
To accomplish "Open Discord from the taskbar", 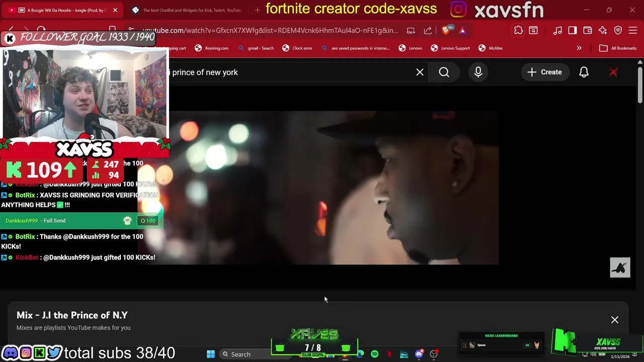I will pyautogui.click(x=419, y=354).
